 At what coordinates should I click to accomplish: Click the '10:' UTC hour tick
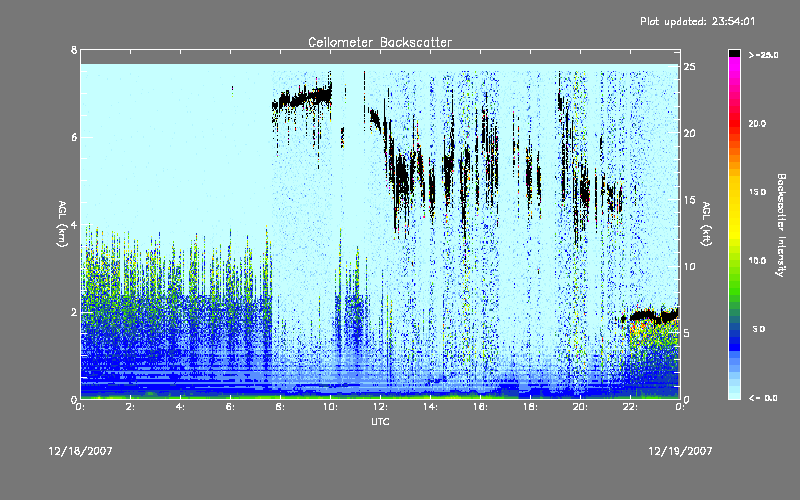click(x=330, y=407)
